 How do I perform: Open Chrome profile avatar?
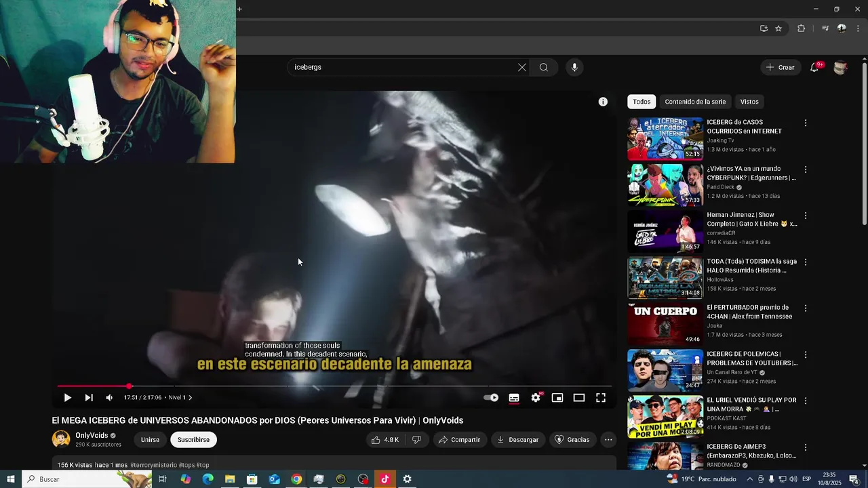842,28
